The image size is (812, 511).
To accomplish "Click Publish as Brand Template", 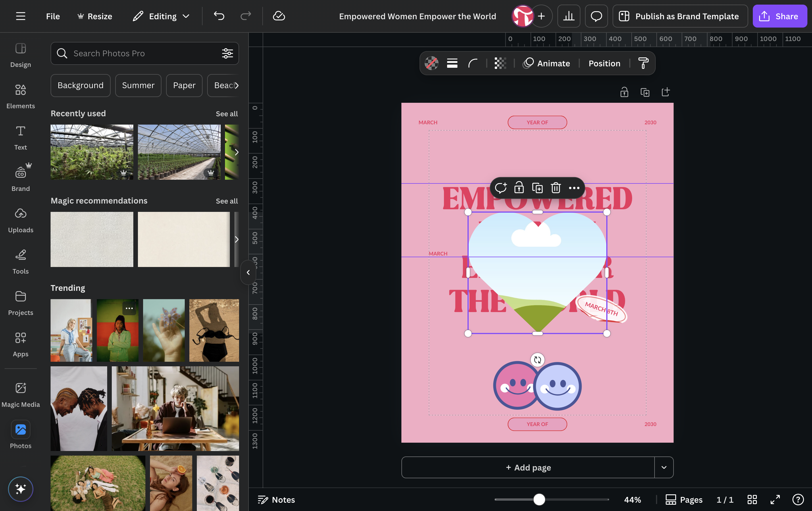I will pos(680,16).
